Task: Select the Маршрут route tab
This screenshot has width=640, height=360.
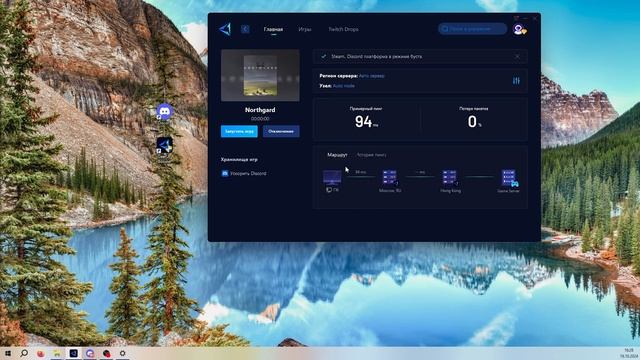Action: click(337, 155)
